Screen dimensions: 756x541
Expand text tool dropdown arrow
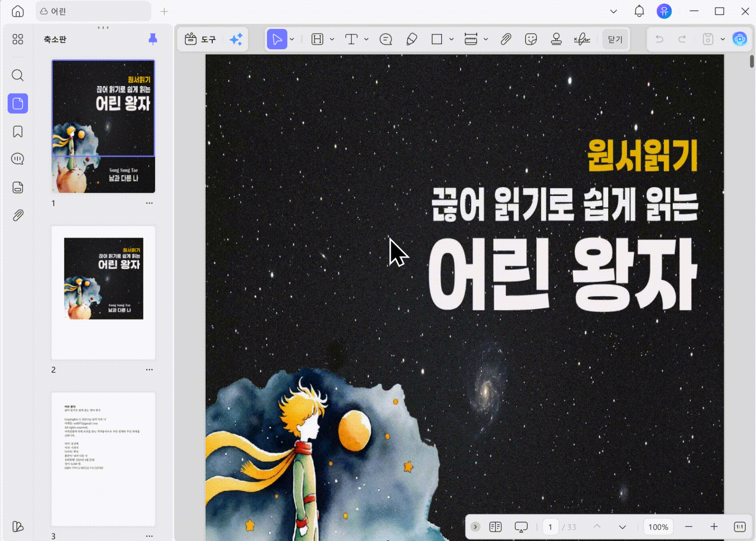tap(366, 39)
